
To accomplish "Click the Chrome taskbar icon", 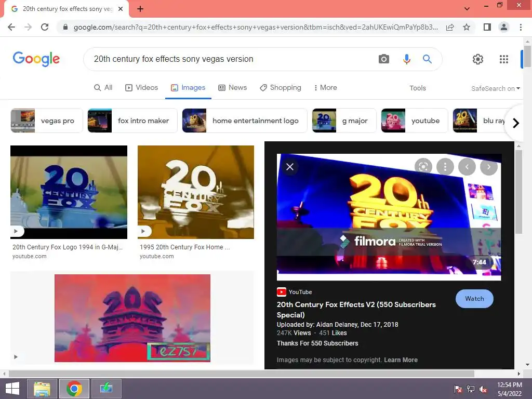I will (74, 389).
